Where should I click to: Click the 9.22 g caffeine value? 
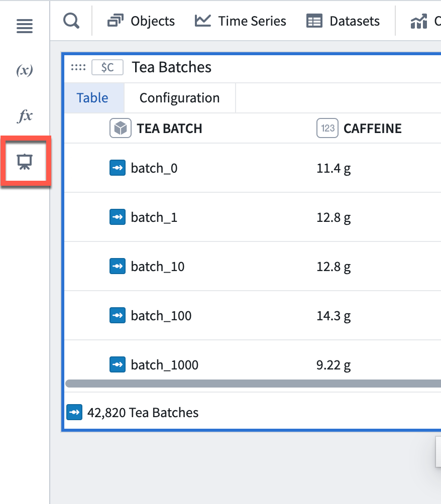(334, 365)
